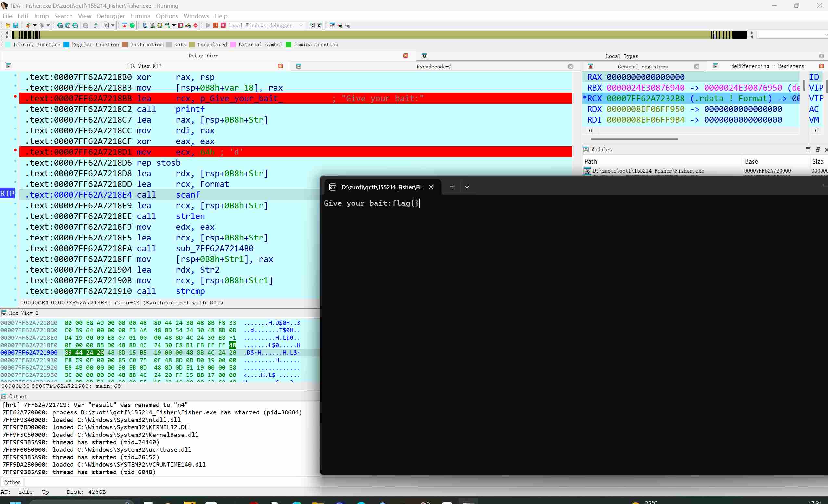Click the up-arrow jump toolbar icon

tap(96, 26)
